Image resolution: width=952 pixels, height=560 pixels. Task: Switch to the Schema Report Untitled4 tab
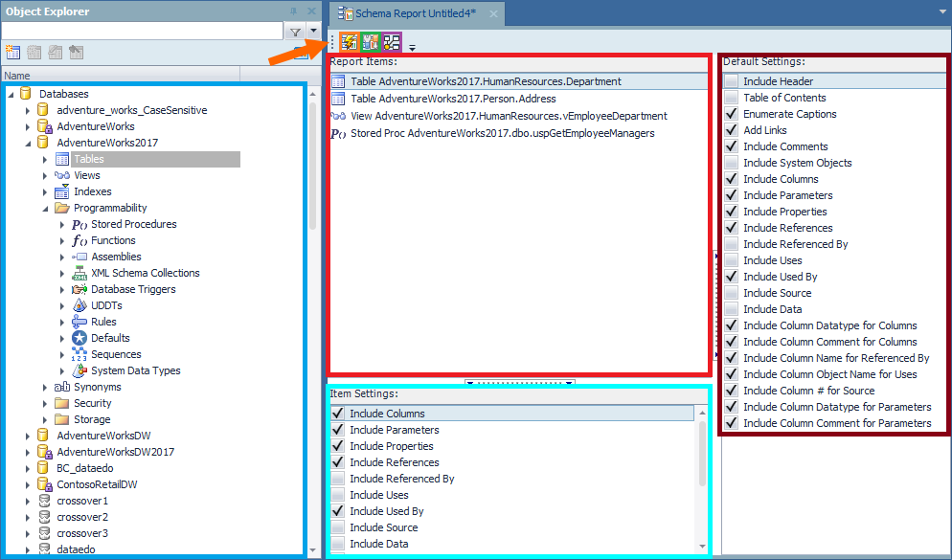[x=417, y=13]
